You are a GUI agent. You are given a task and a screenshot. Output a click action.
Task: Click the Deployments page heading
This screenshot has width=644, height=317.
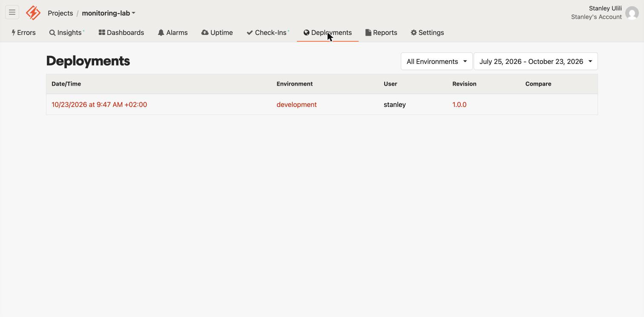pos(88,61)
